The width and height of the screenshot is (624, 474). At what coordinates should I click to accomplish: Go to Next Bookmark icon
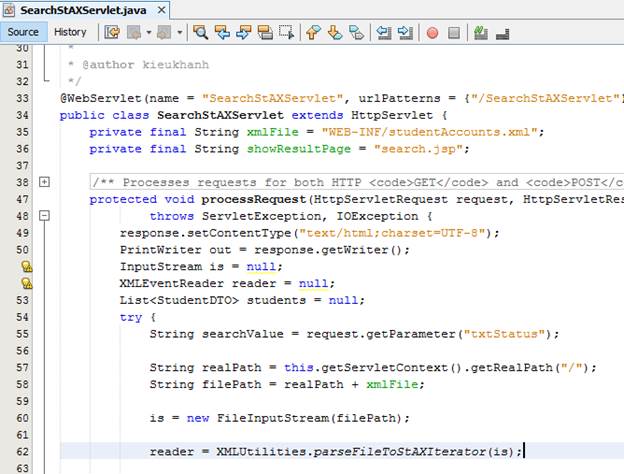click(335, 32)
